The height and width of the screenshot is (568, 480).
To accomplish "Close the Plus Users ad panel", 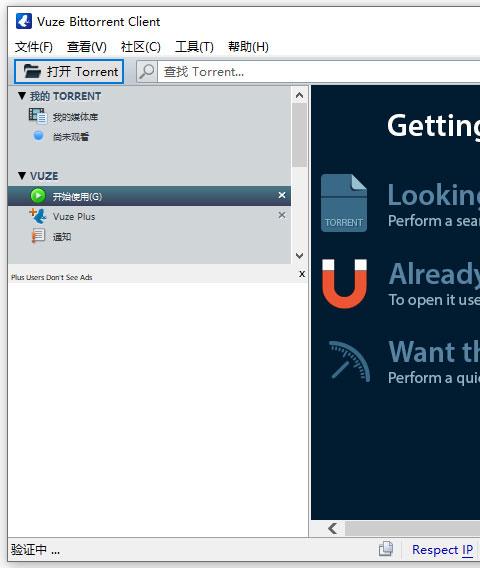I will [x=302, y=274].
